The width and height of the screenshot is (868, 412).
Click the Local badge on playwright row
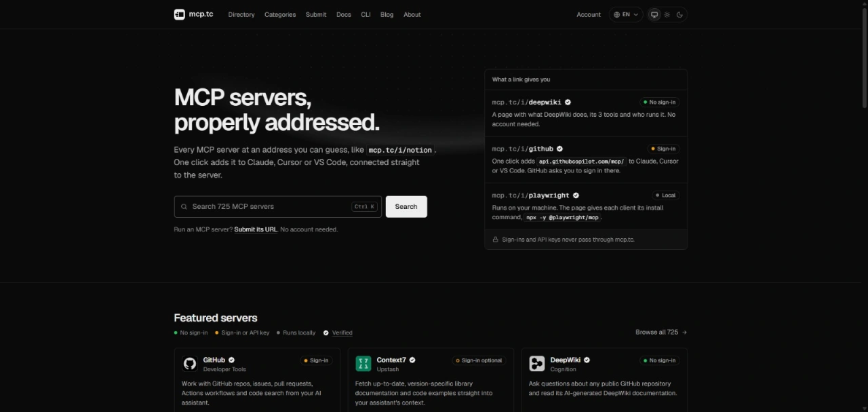click(666, 195)
